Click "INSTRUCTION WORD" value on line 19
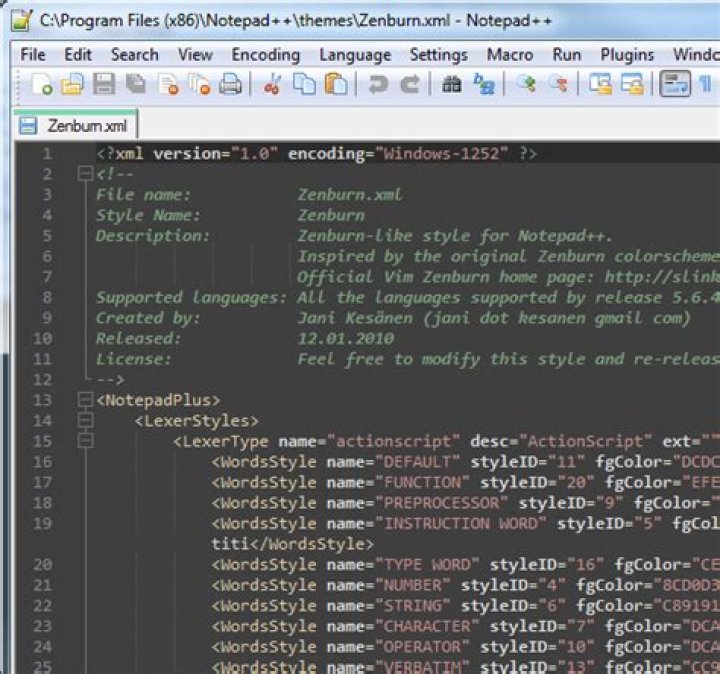This screenshot has height=674, width=720. (461, 523)
